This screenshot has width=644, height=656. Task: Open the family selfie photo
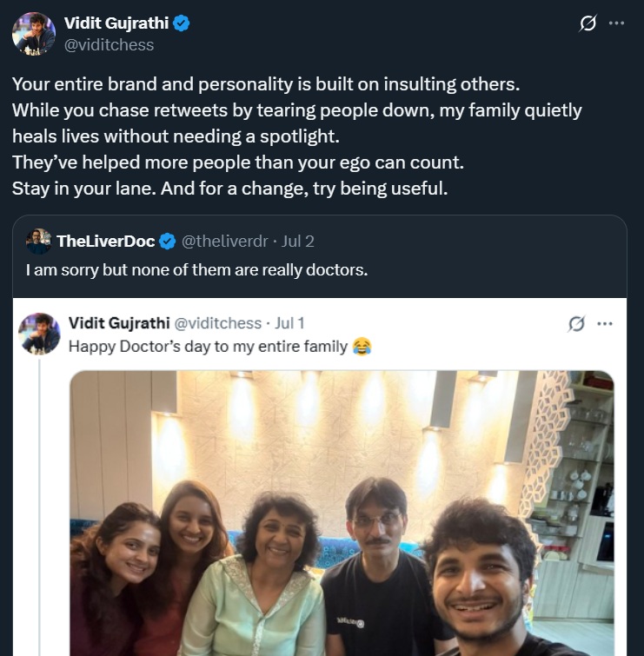pyautogui.click(x=342, y=513)
